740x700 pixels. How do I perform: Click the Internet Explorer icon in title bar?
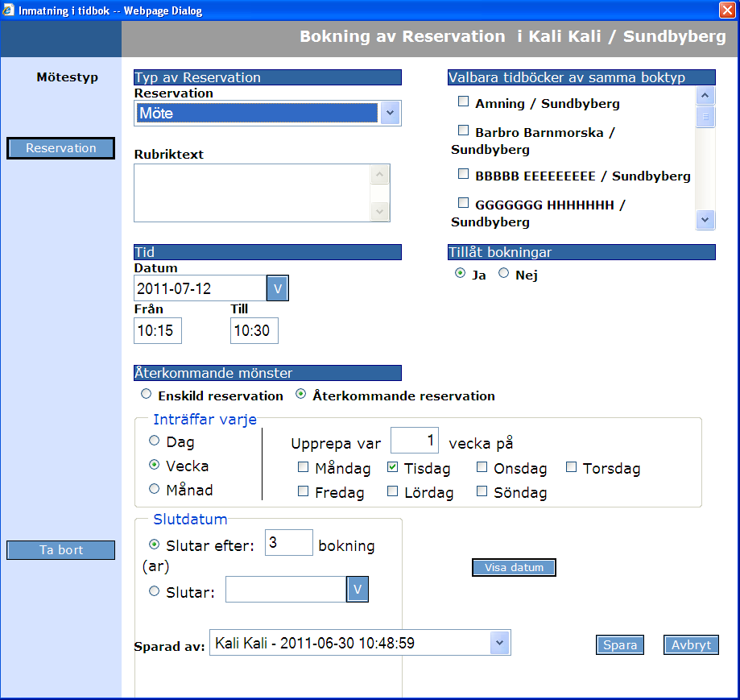pos(8,10)
